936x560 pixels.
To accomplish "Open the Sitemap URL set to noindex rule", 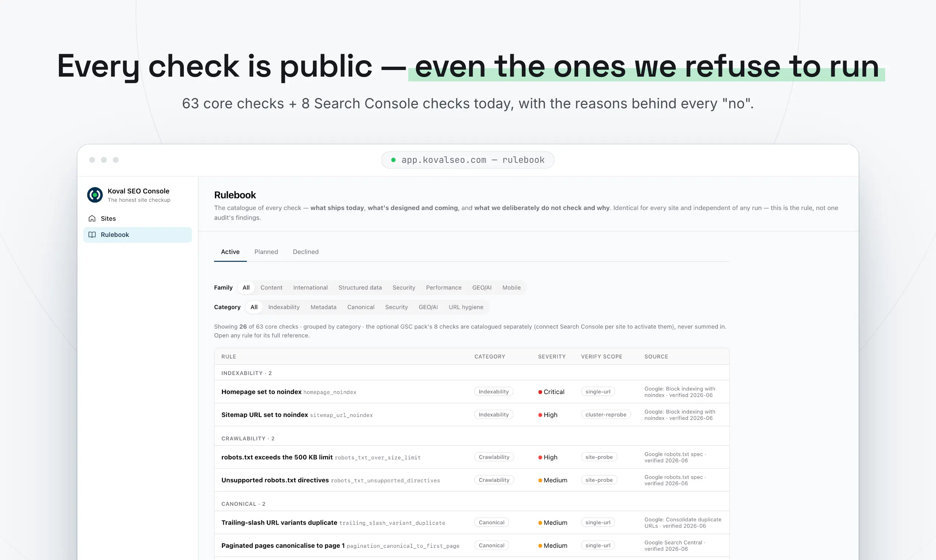I will click(x=472, y=415).
